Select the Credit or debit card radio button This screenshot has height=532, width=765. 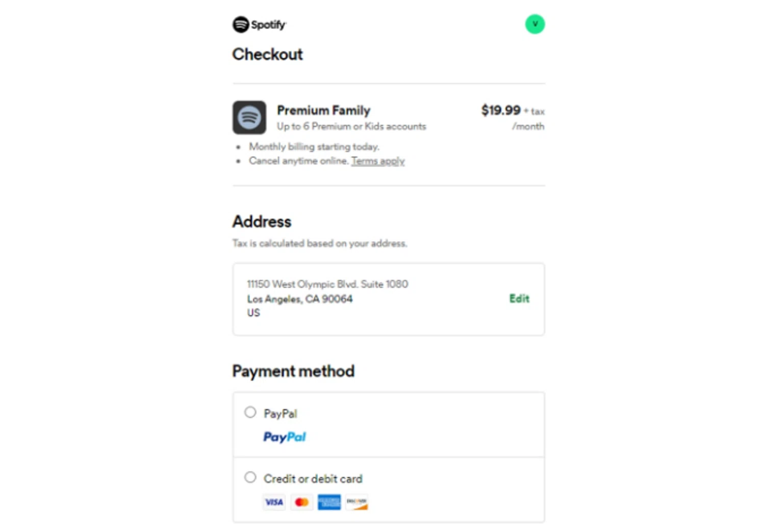[x=250, y=477]
